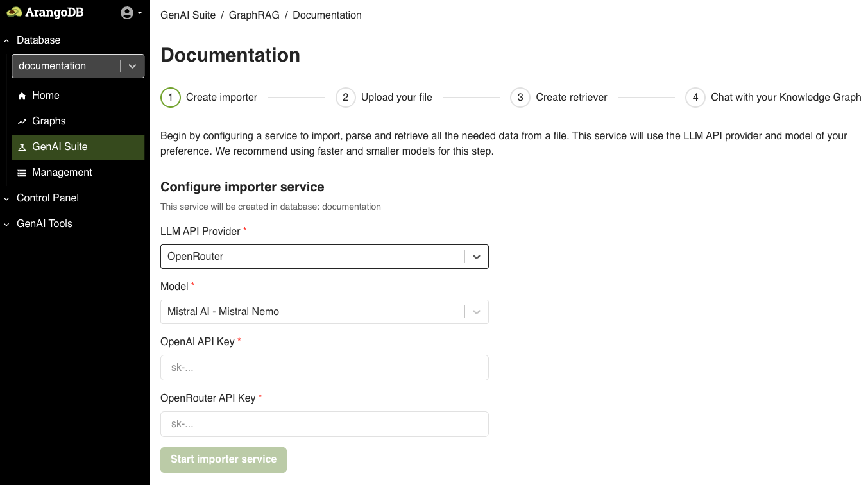Expand the Control Panel section
The height and width of the screenshot is (485, 868).
point(41,198)
